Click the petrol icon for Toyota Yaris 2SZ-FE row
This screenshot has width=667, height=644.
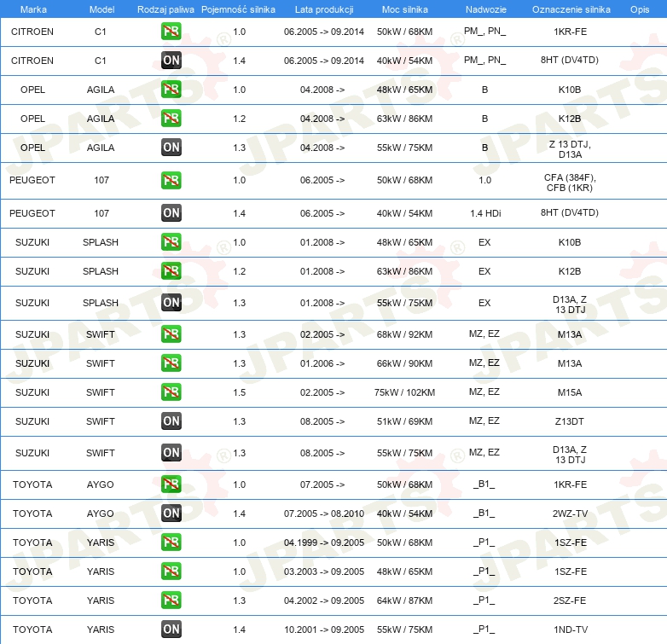[171, 600]
